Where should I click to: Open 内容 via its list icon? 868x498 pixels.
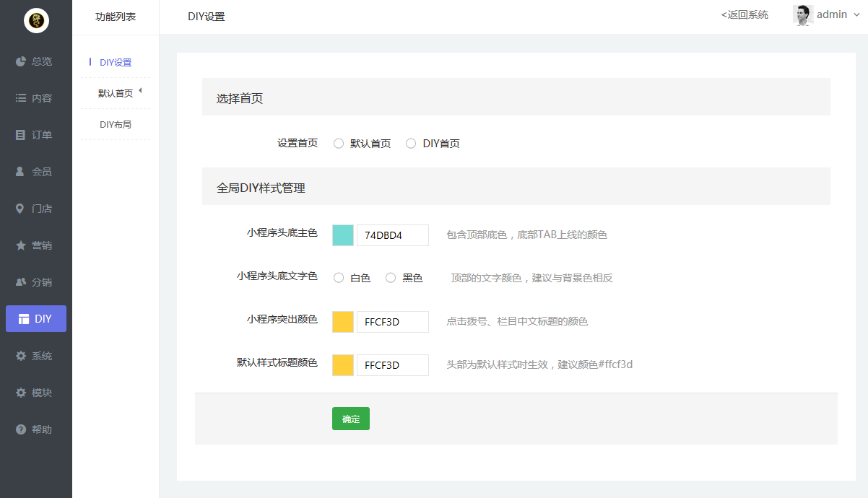coord(21,98)
